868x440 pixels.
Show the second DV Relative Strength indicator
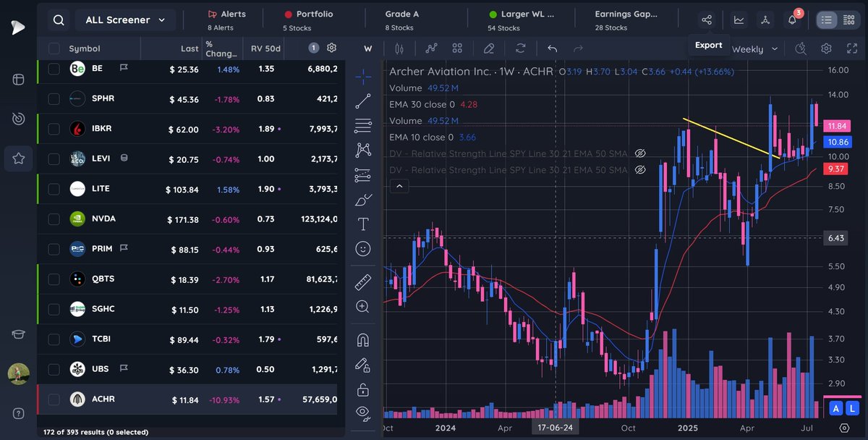coord(639,170)
